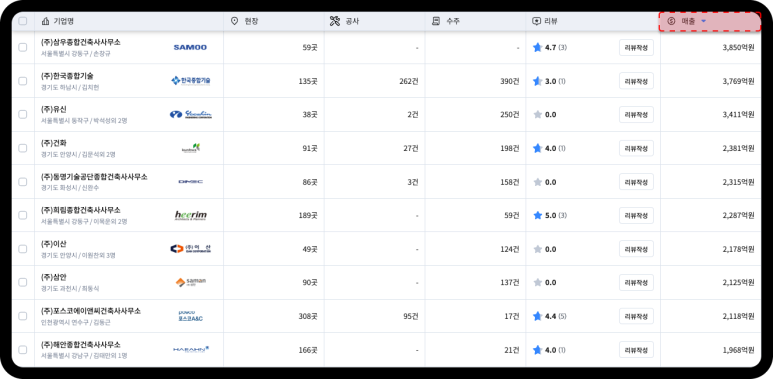Write a review for (주)건화

point(636,148)
